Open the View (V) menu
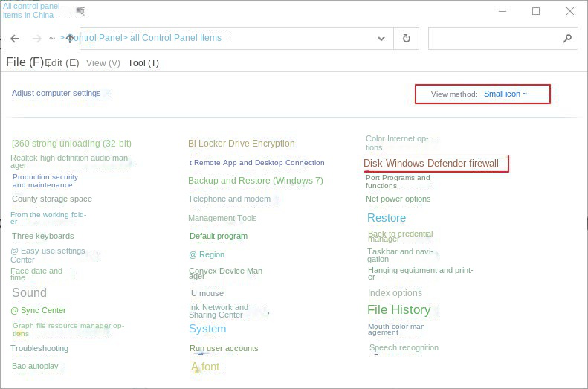The width and height of the screenshot is (588, 389). pos(103,63)
